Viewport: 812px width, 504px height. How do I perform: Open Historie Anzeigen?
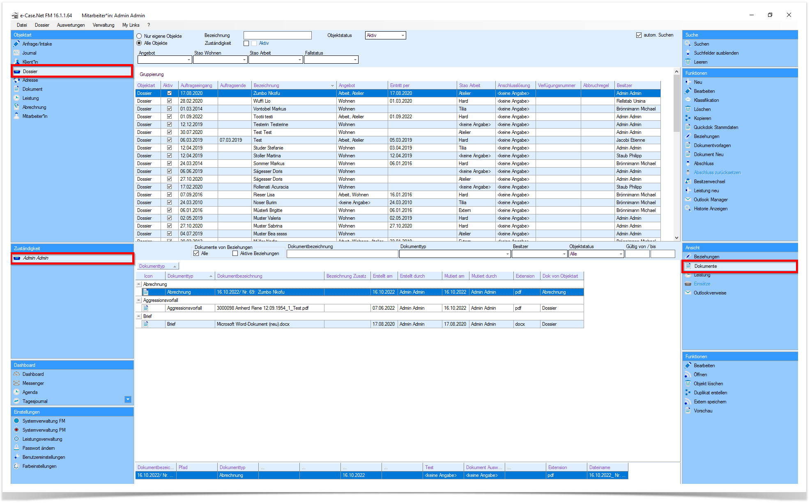(x=711, y=209)
